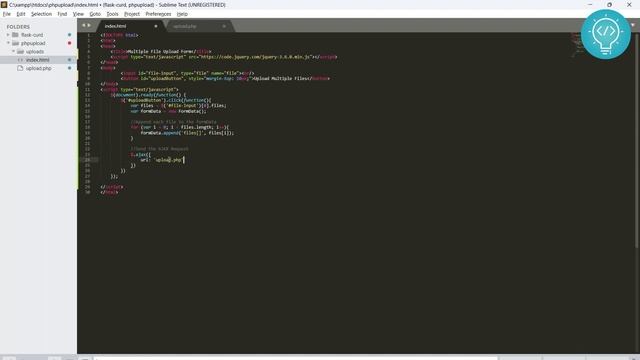Open the Project menu
Viewport: 640px width, 360px height.
132,14
